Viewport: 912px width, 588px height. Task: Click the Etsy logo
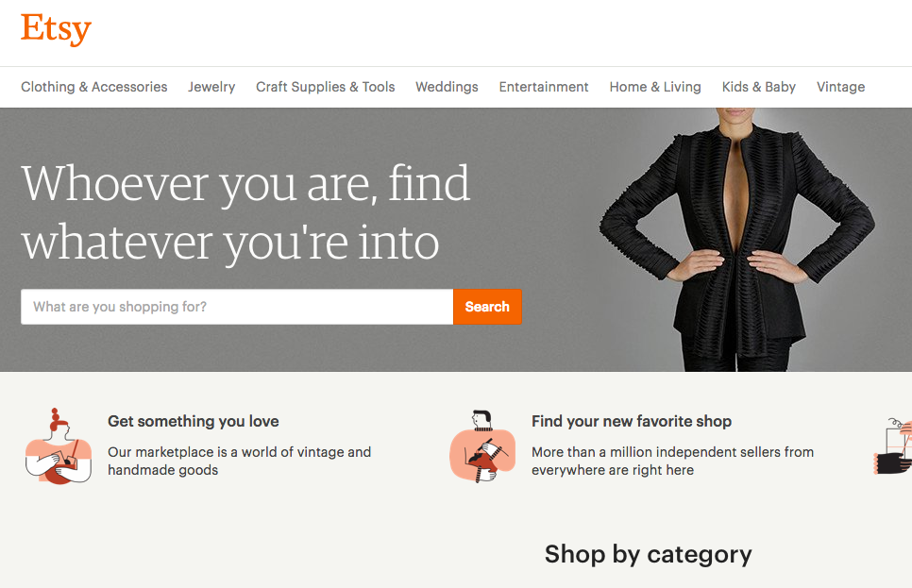click(x=56, y=29)
